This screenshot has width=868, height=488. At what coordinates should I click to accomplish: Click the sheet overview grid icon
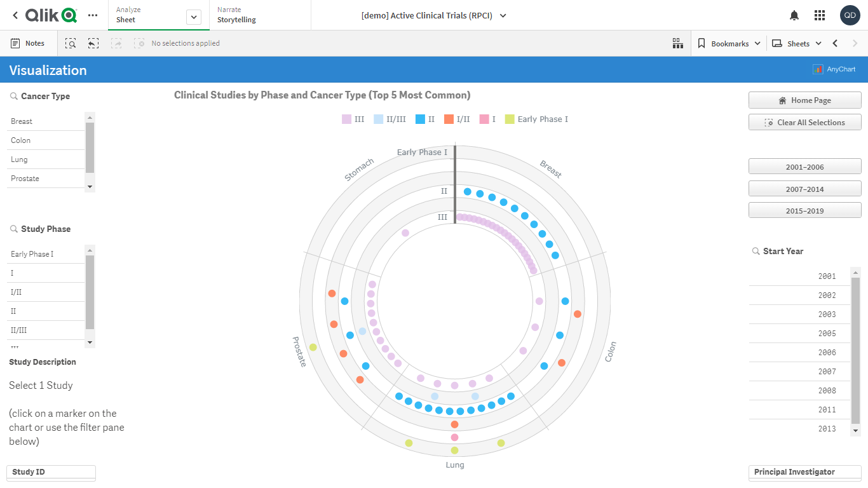click(677, 43)
